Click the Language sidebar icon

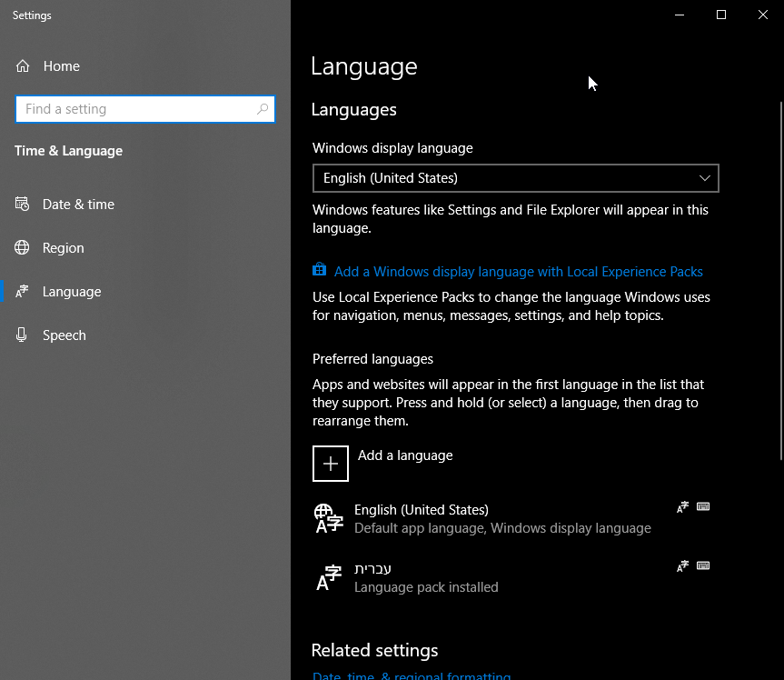(x=22, y=291)
